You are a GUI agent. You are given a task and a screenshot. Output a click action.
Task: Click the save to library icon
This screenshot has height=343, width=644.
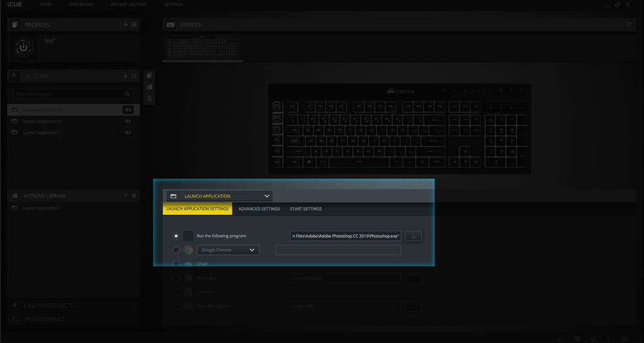point(149,87)
